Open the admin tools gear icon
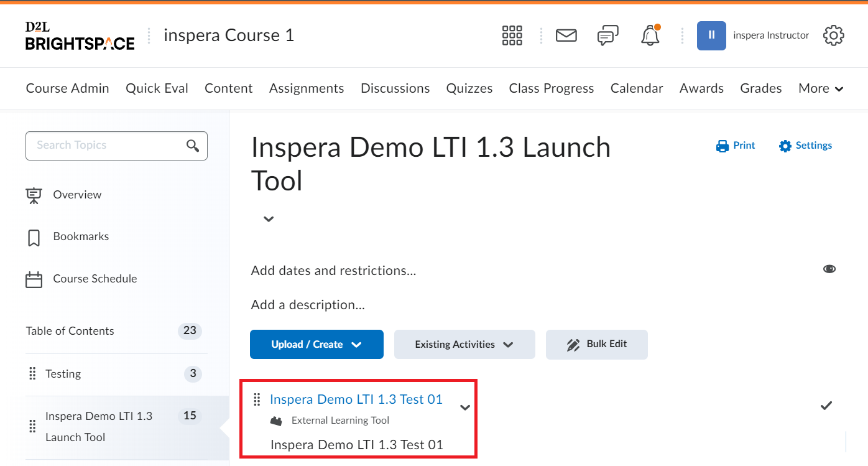This screenshot has width=868, height=466. click(834, 35)
